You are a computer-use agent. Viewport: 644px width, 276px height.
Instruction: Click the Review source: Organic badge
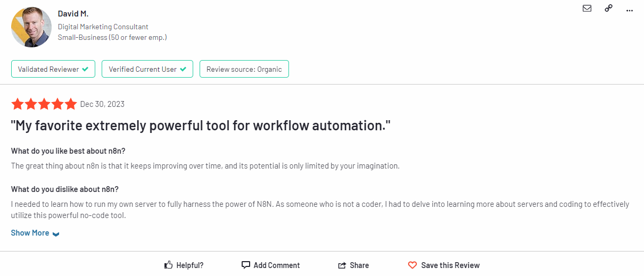(244, 69)
